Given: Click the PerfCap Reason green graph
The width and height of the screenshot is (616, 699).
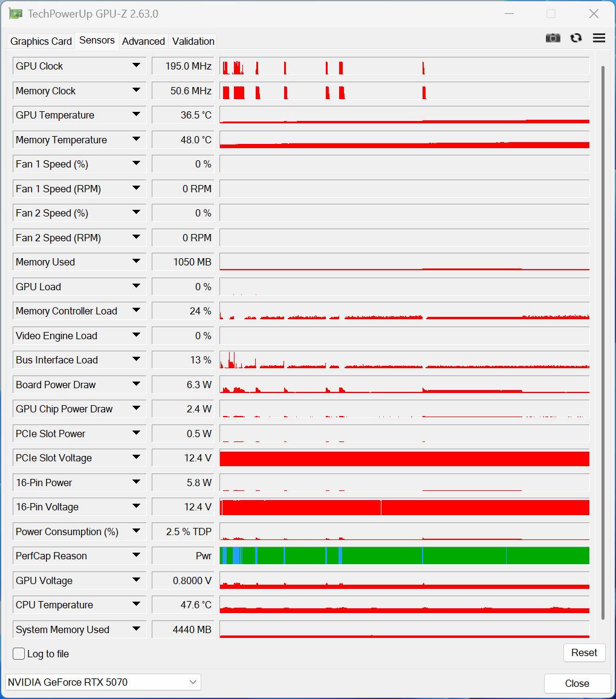Looking at the screenshot, I should click(x=404, y=556).
